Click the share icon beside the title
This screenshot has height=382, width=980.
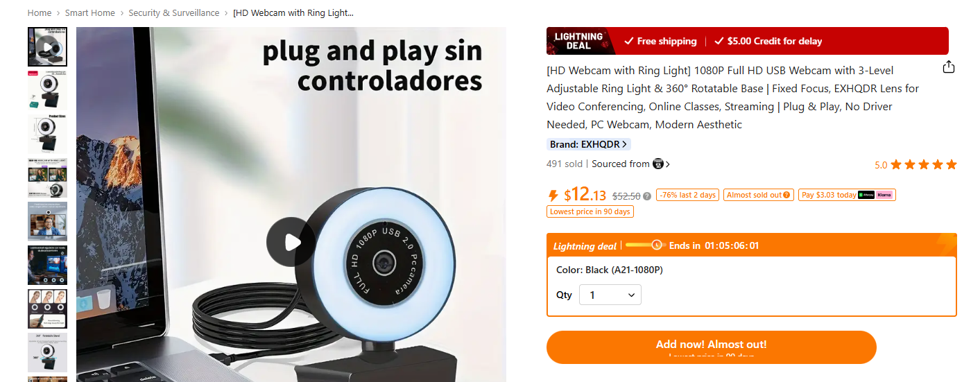(949, 67)
